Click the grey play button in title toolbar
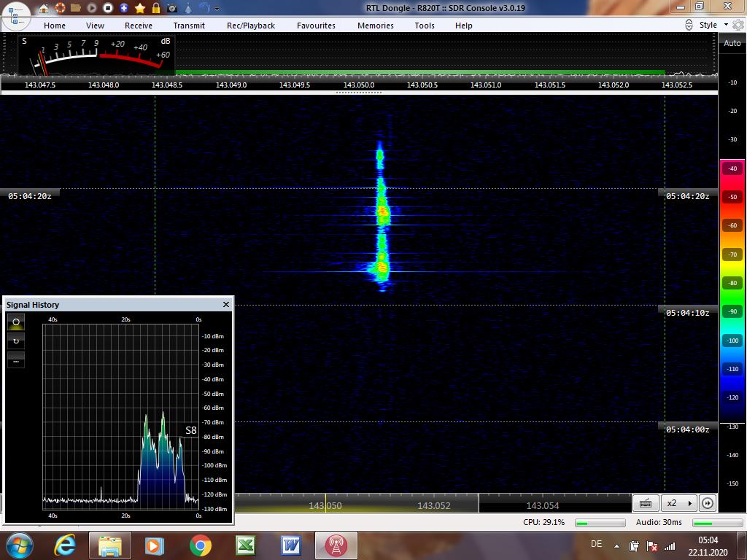747x560 pixels. click(x=92, y=8)
